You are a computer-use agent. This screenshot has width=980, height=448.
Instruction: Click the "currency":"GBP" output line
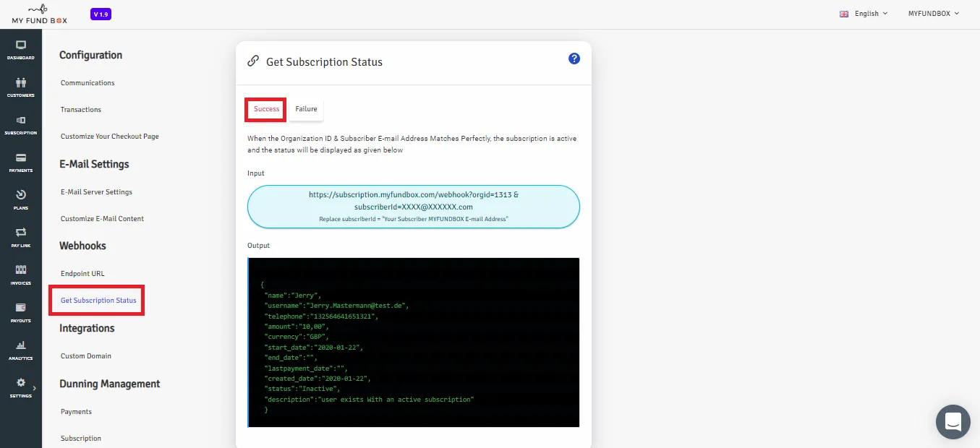(297, 337)
